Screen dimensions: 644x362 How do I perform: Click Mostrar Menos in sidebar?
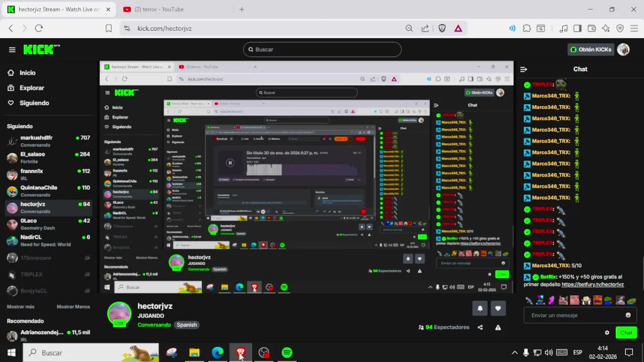(73, 307)
